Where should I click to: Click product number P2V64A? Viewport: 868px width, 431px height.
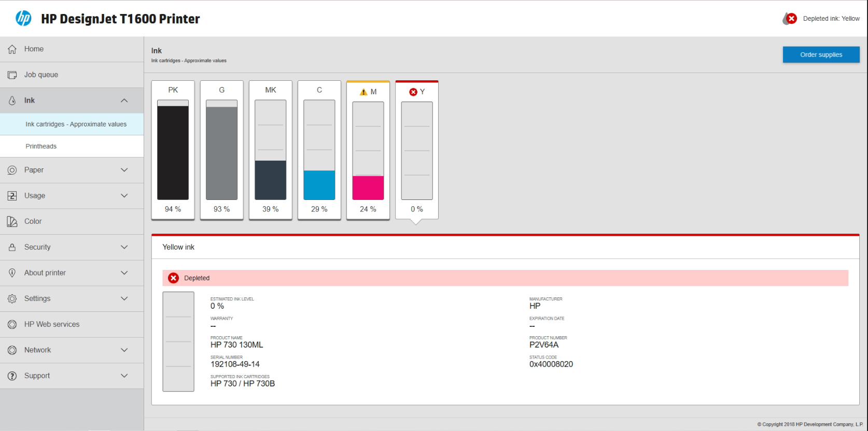(544, 345)
